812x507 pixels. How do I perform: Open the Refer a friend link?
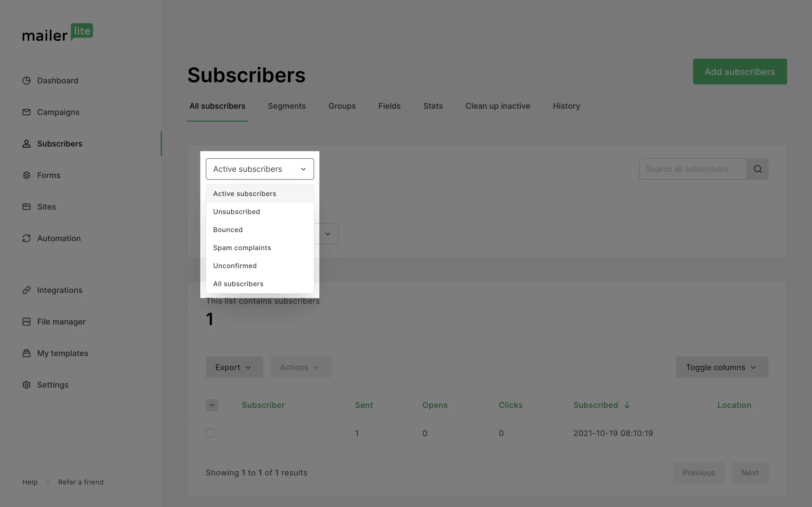(x=81, y=482)
